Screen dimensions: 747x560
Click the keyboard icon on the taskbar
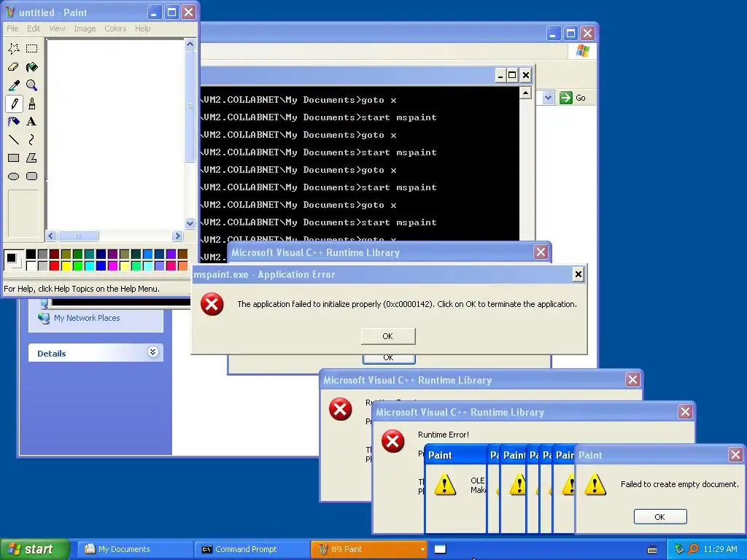pyautogui.click(x=652, y=550)
